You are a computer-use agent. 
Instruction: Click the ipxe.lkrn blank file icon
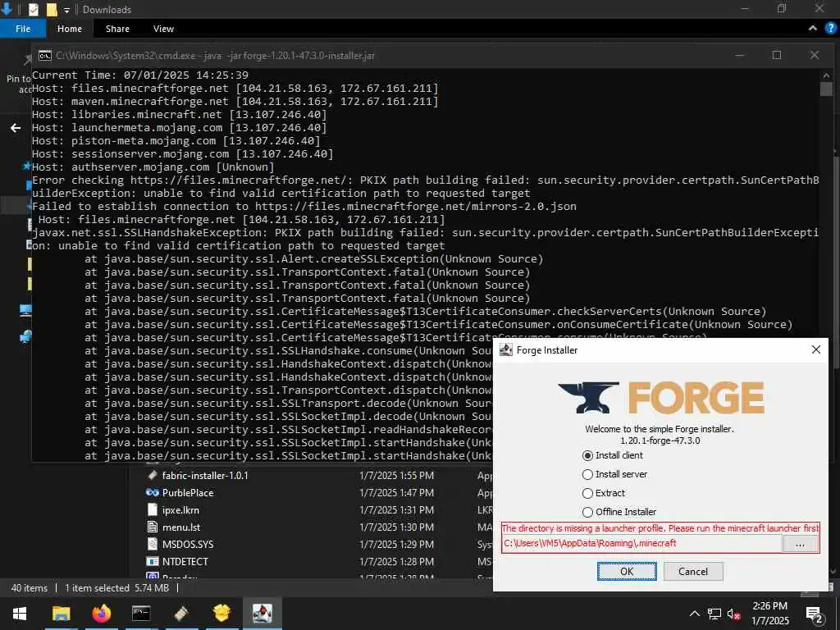pyautogui.click(x=152, y=510)
